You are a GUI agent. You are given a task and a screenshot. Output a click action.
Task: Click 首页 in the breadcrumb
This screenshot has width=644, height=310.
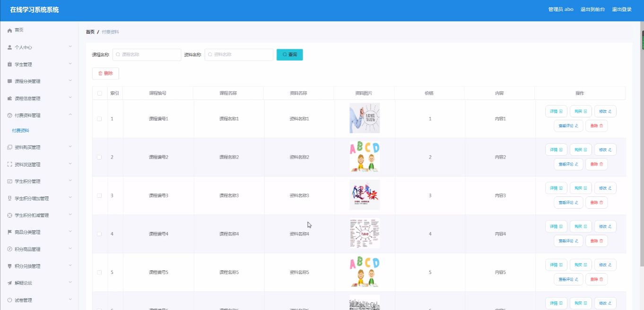point(90,32)
